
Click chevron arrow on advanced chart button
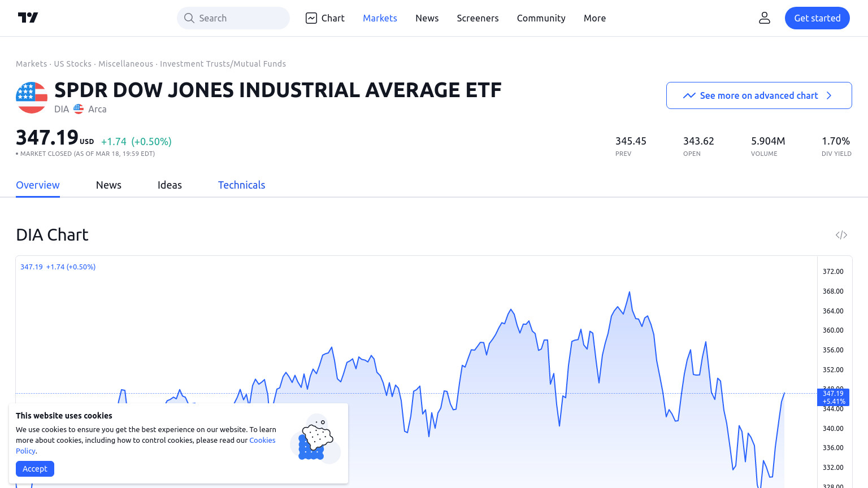[829, 95]
